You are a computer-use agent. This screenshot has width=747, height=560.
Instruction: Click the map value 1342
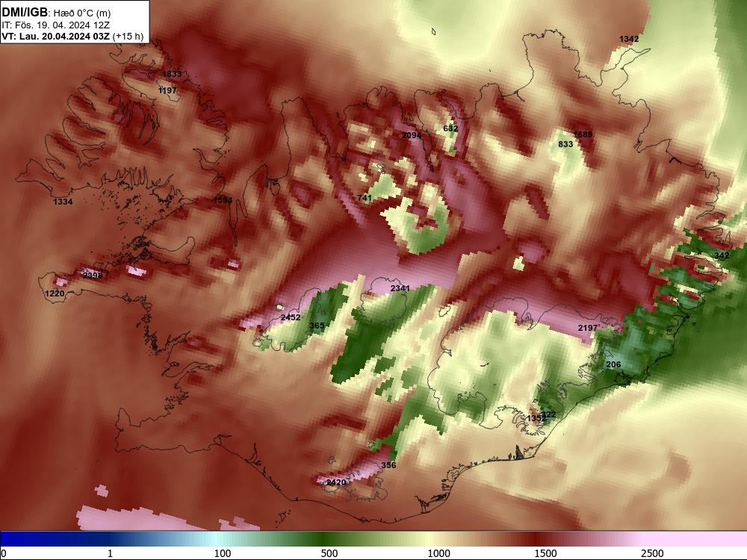pos(629,39)
